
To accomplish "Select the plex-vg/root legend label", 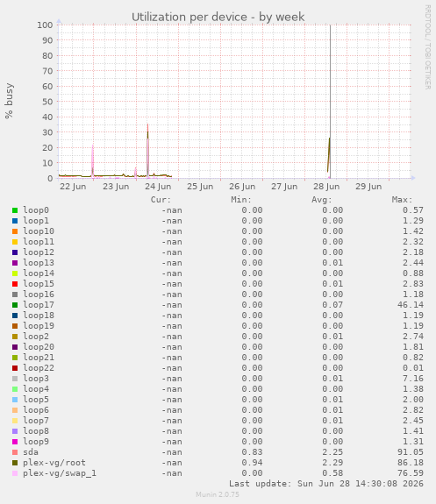I will (x=54, y=463).
